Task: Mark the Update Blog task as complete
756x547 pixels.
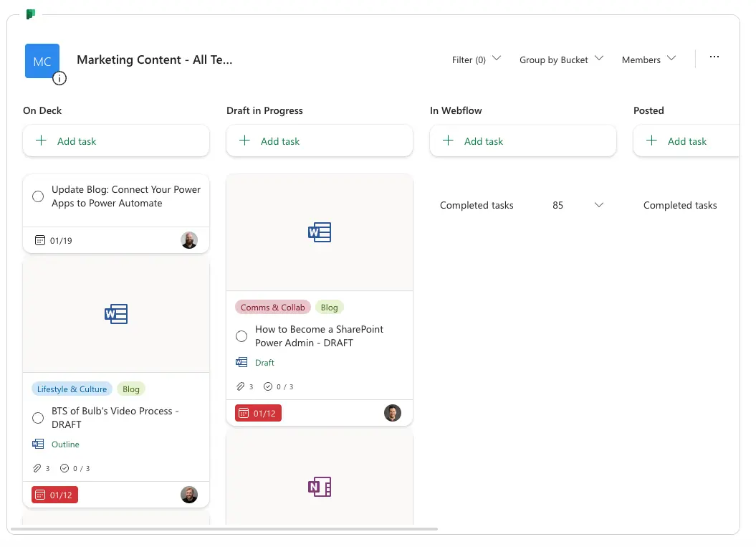Action: coord(38,196)
